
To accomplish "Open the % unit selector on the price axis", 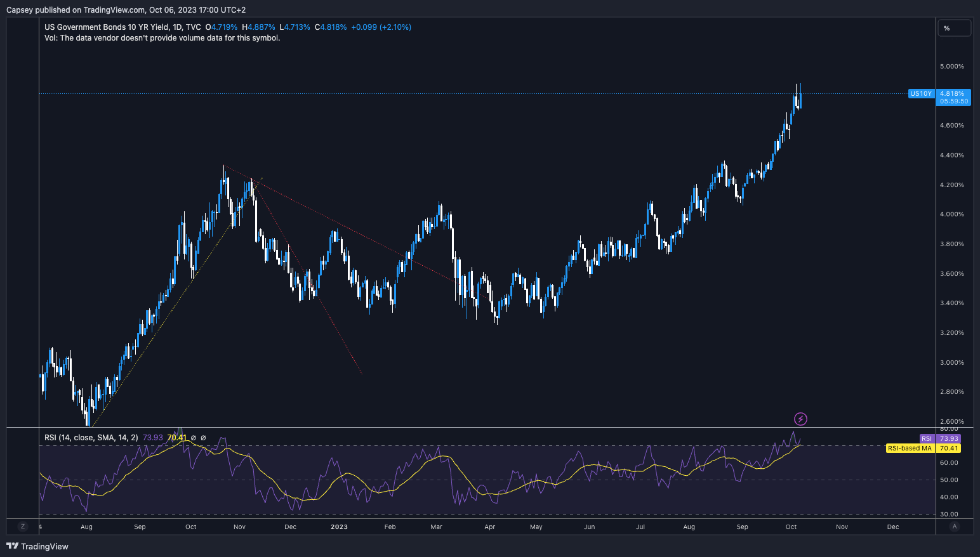I will 953,28.
